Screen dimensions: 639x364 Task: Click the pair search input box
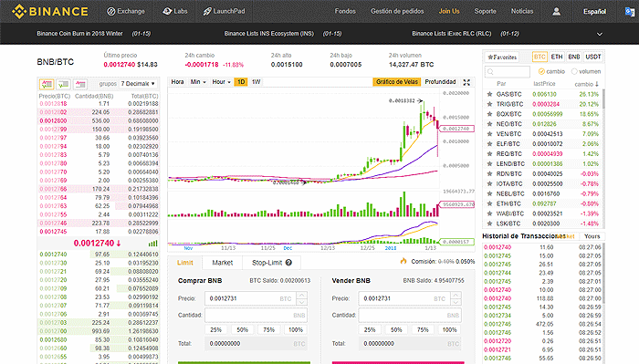pyautogui.click(x=508, y=72)
